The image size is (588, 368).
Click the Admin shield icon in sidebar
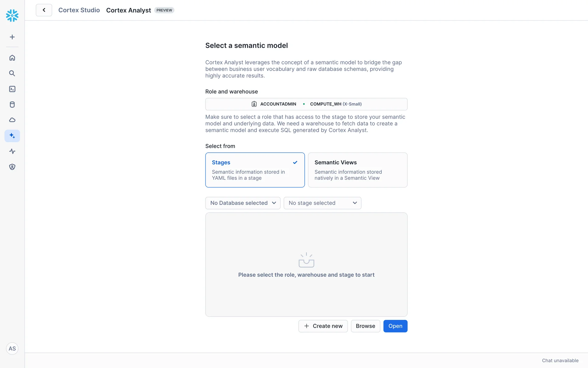click(12, 167)
